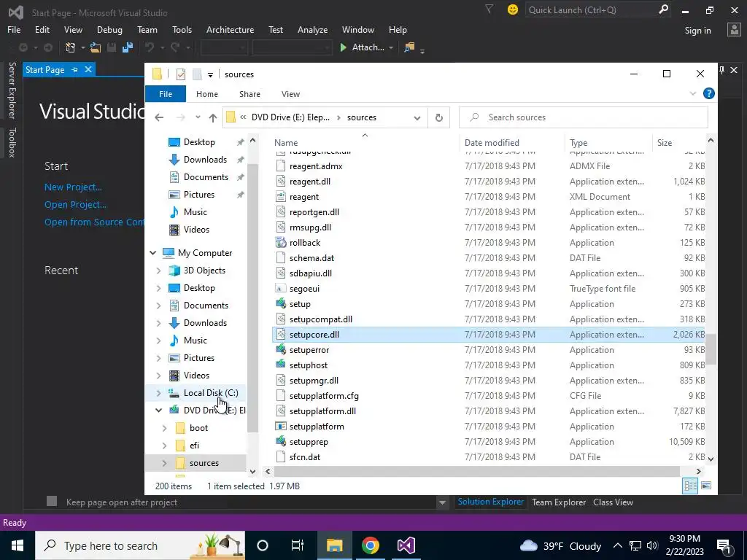Click Open from Source Control link
Image resolution: width=747 pixels, height=560 pixels.
tap(94, 222)
